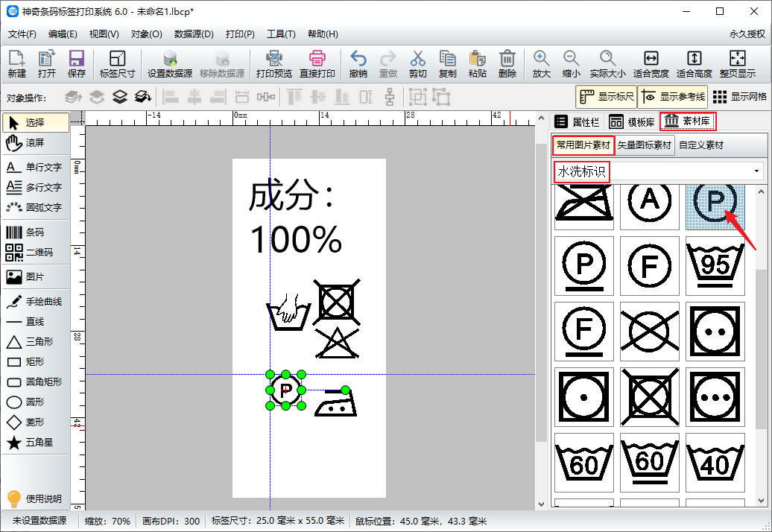
Task: Open the 数据源(D) menu
Action: point(194,34)
